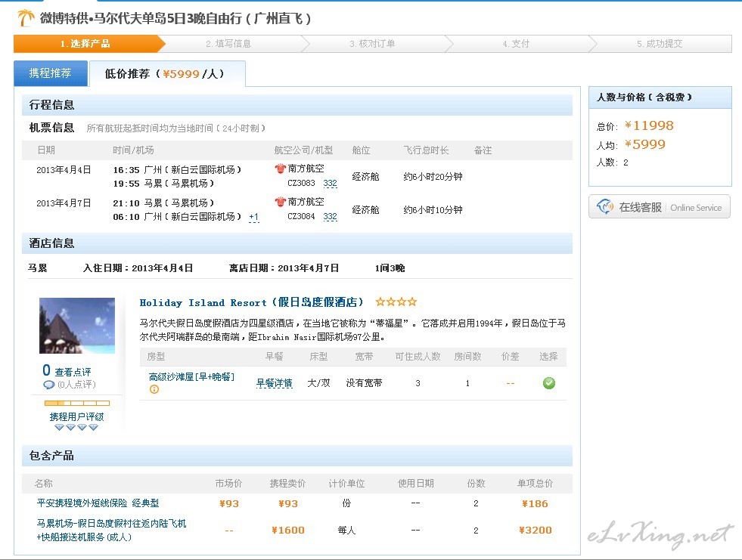Viewport: 742px width, 560px height.
Task: Click step 2 填写信息
Action: pyautogui.click(x=228, y=44)
